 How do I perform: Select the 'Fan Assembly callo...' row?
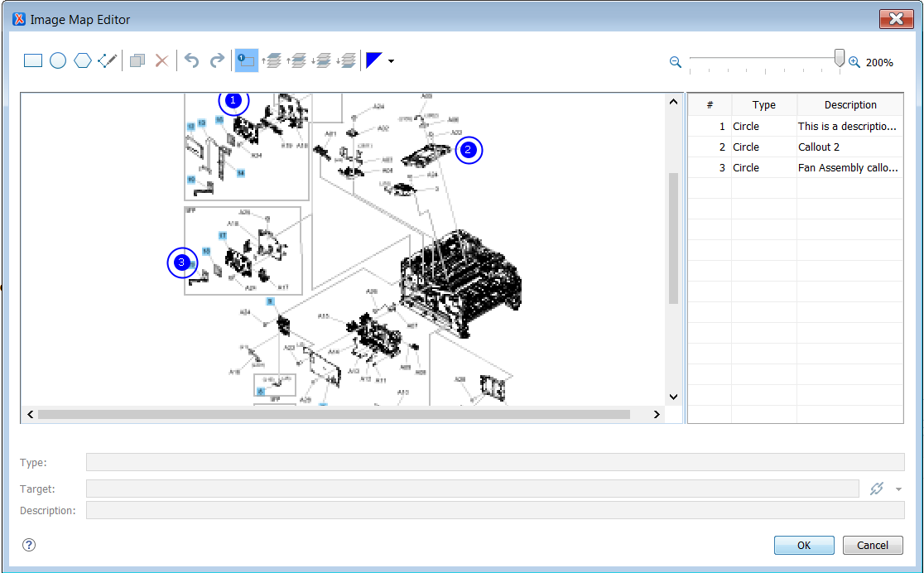[x=796, y=167]
